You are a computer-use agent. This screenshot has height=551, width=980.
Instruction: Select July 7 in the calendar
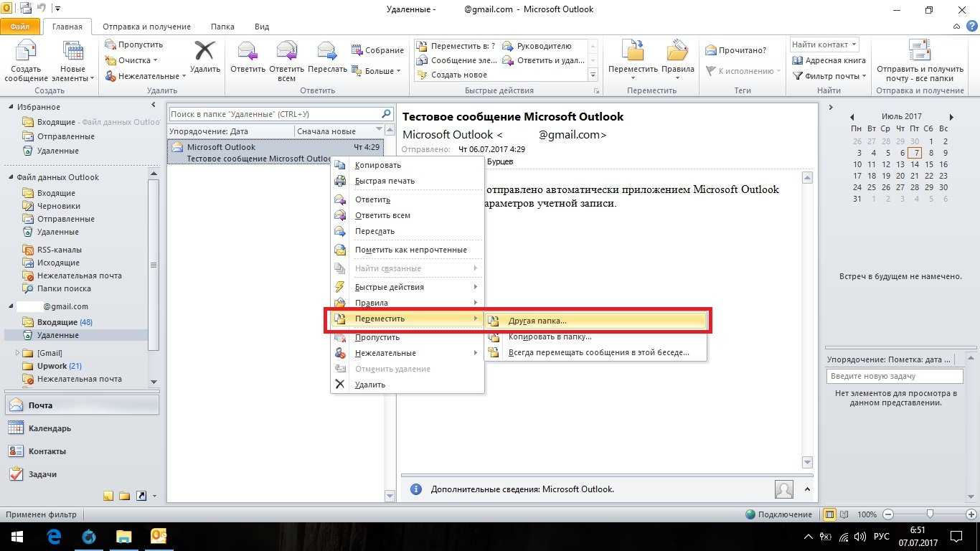click(915, 153)
